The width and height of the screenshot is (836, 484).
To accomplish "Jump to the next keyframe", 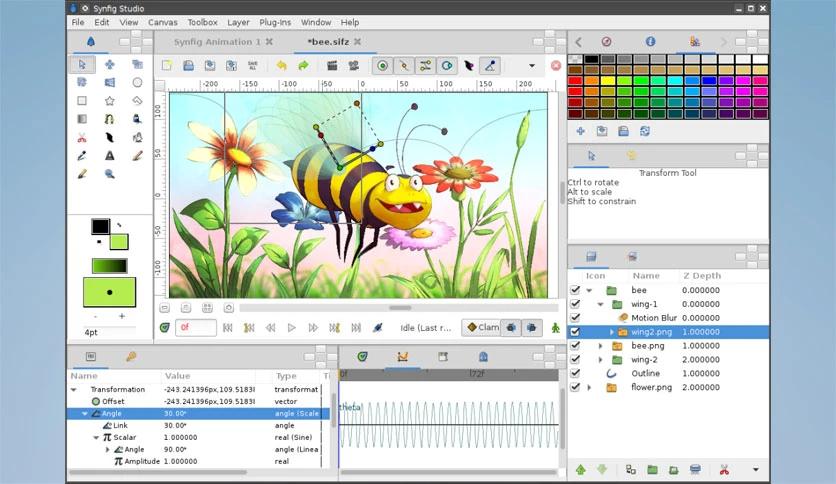I will coord(334,328).
